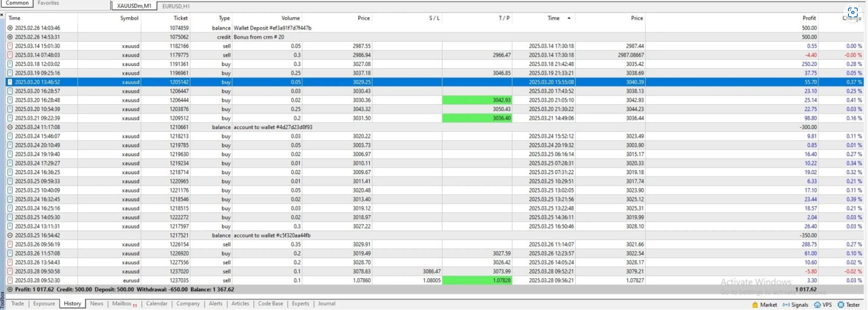
Task: Click the credit icon on the 2025.02.26 14:53:31 row
Action: click(x=10, y=37)
